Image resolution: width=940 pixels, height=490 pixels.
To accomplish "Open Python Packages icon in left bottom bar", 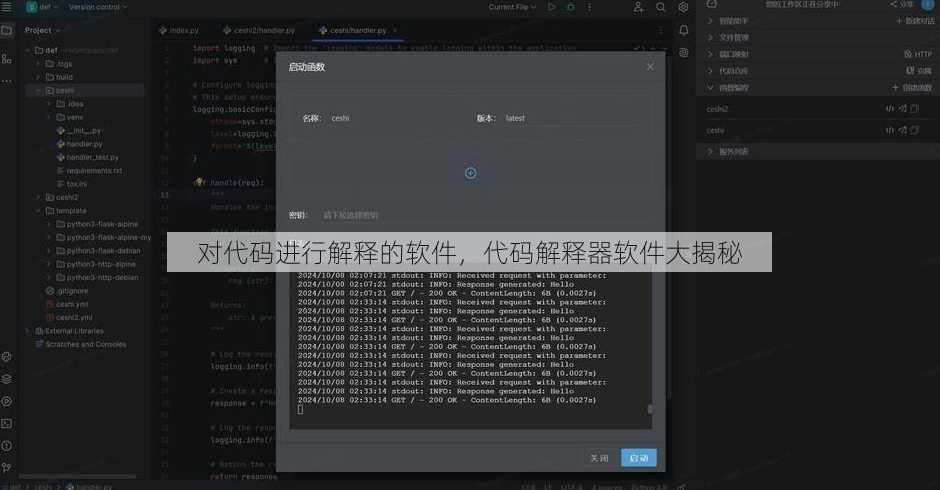I will 7,356.
